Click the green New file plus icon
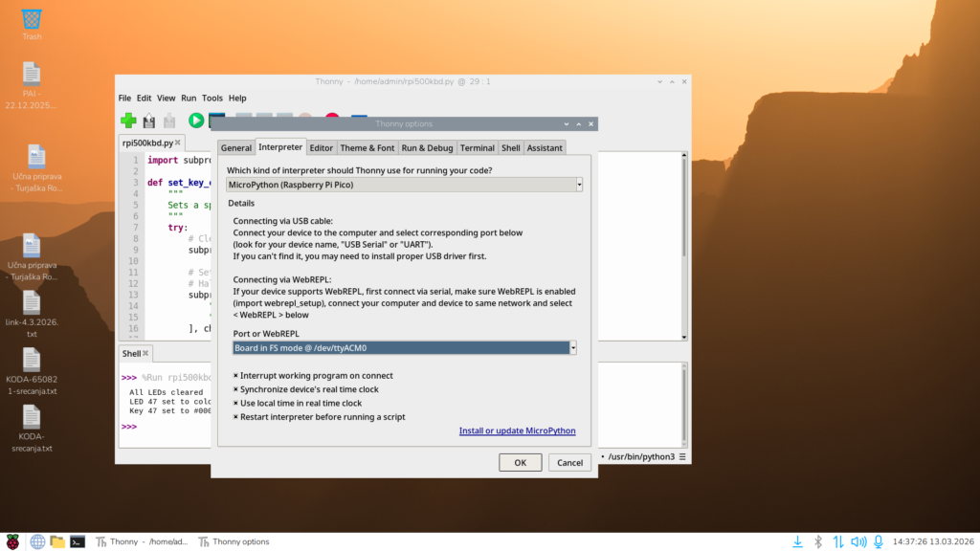Screen dimensions: 980x551 (x=128, y=121)
